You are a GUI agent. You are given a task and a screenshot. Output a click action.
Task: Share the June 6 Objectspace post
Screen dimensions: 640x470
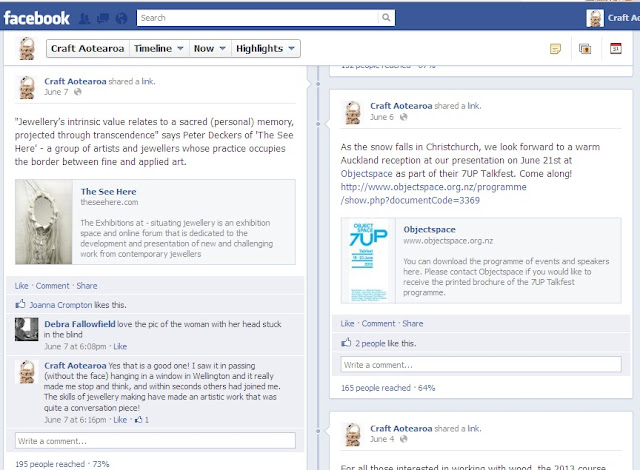point(413,324)
